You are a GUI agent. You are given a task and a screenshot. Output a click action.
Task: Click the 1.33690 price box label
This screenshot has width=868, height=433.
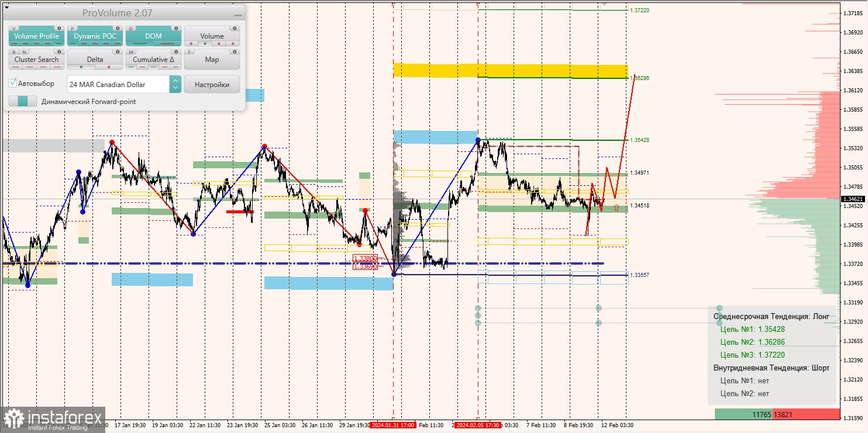(366, 266)
